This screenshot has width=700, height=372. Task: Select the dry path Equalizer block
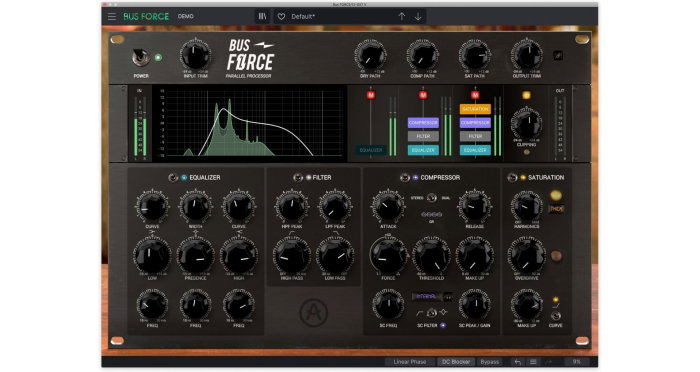point(371,150)
